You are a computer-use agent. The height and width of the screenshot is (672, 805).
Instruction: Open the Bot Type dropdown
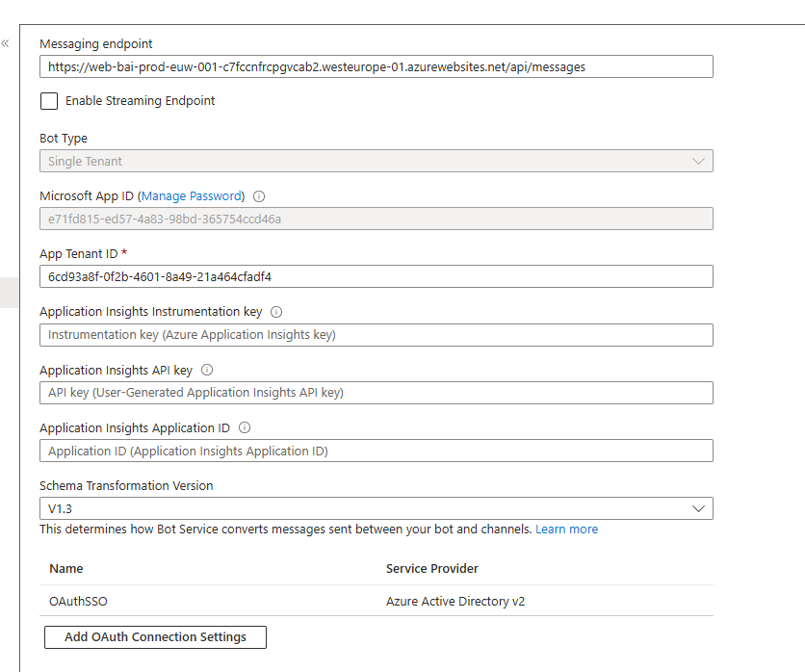click(x=376, y=161)
